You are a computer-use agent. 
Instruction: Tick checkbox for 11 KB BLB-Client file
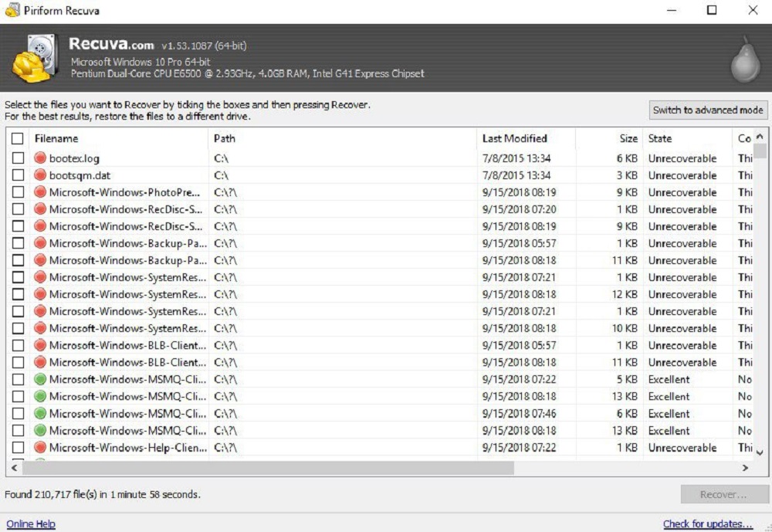coord(19,362)
